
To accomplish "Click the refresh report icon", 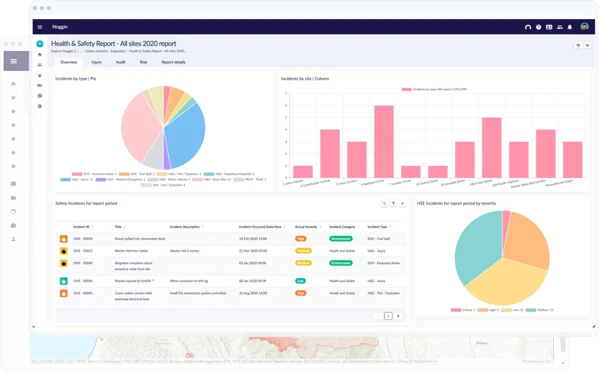I will click(578, 45).
